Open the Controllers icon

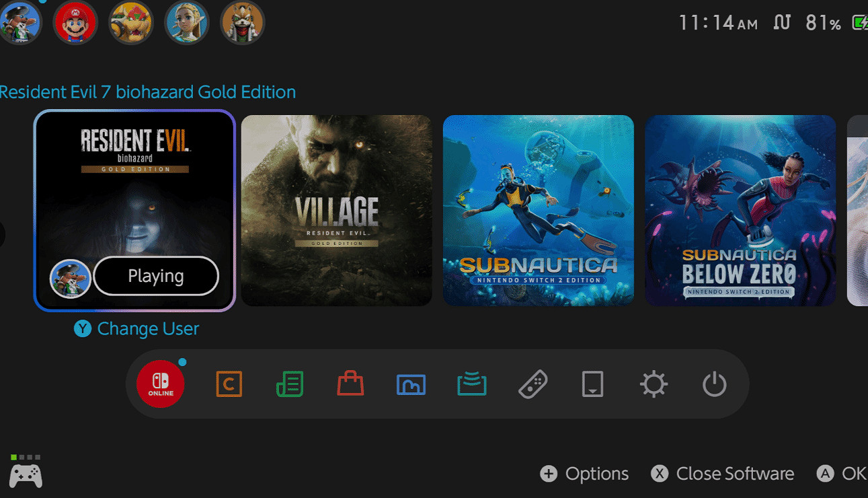coord(532,384)
